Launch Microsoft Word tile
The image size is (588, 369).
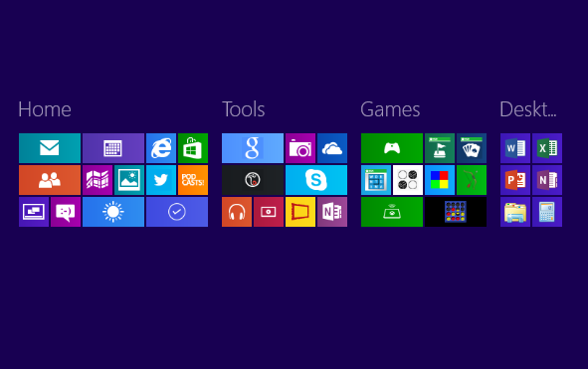pyautogui.click(x=515, y=148)
